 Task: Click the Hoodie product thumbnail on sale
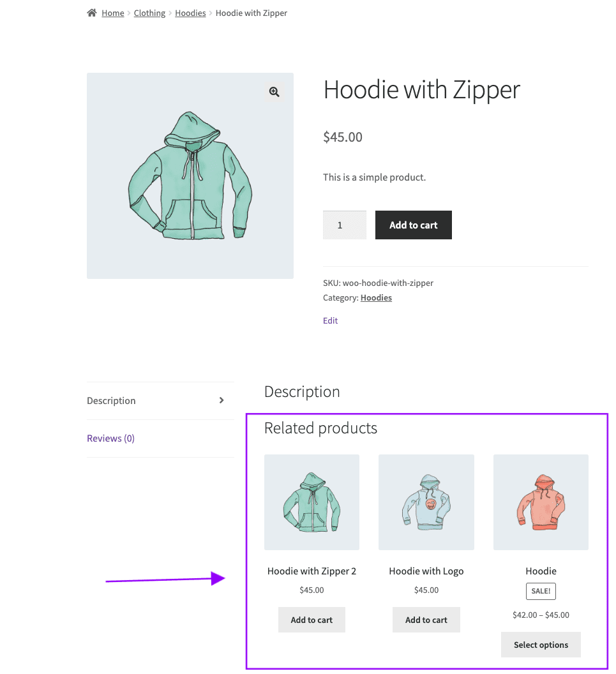point(541,502)
